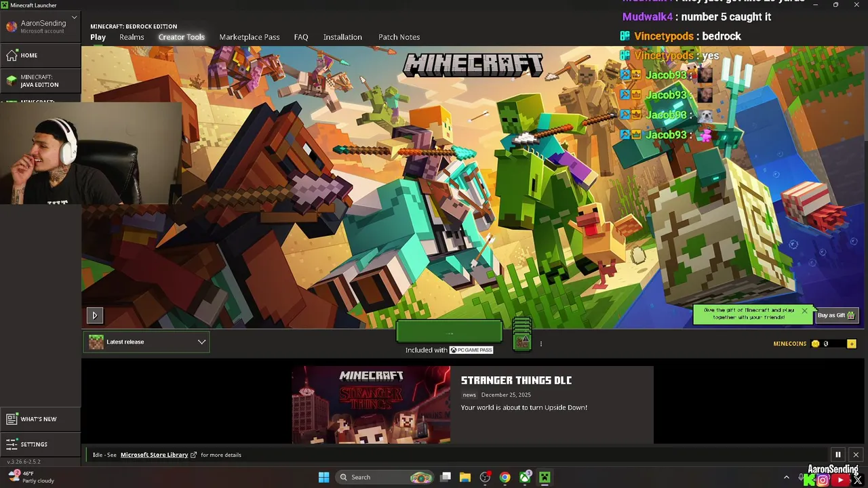The width and height of the screenshot is (868, 488).
Task: Show hidden system tray icons
Action: [x=786, y=477]
